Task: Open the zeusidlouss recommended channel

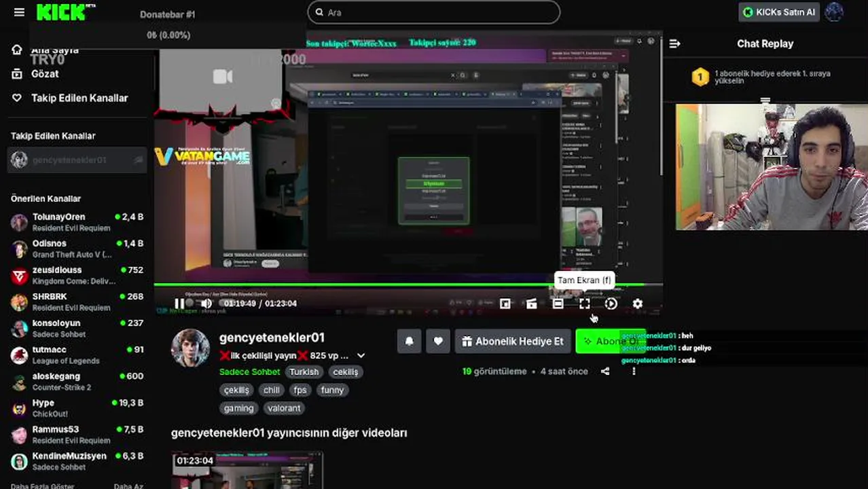Action: click(77, 275)
